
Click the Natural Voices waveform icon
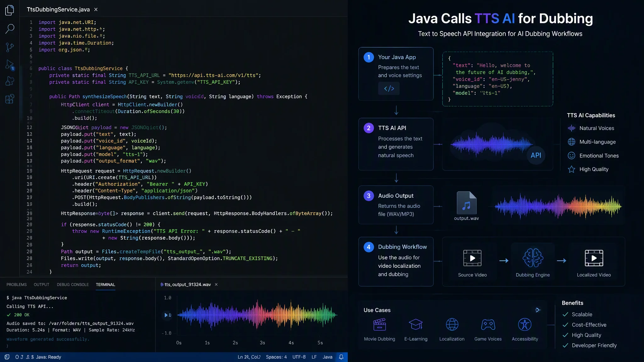coord(571,128)
